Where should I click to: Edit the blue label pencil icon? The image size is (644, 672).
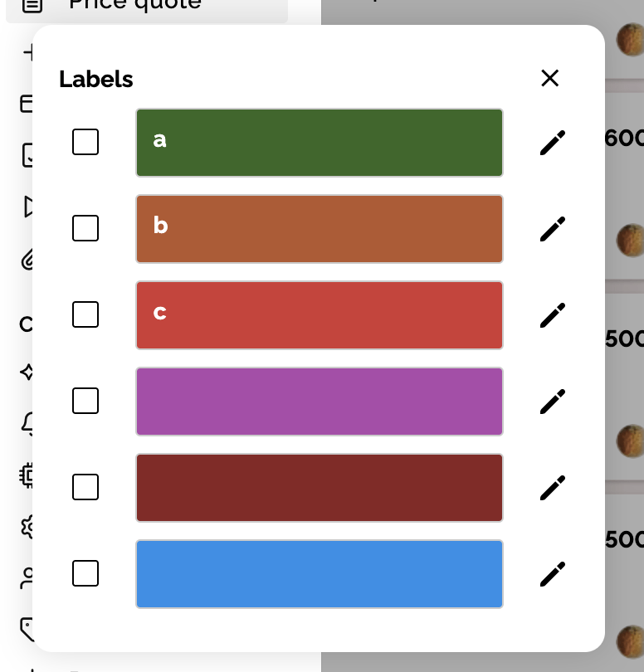tap(552, 574)
